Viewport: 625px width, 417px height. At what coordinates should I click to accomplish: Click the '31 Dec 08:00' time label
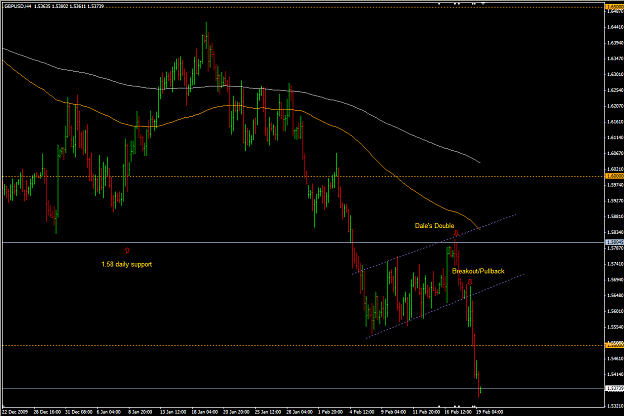coord(79,411)
